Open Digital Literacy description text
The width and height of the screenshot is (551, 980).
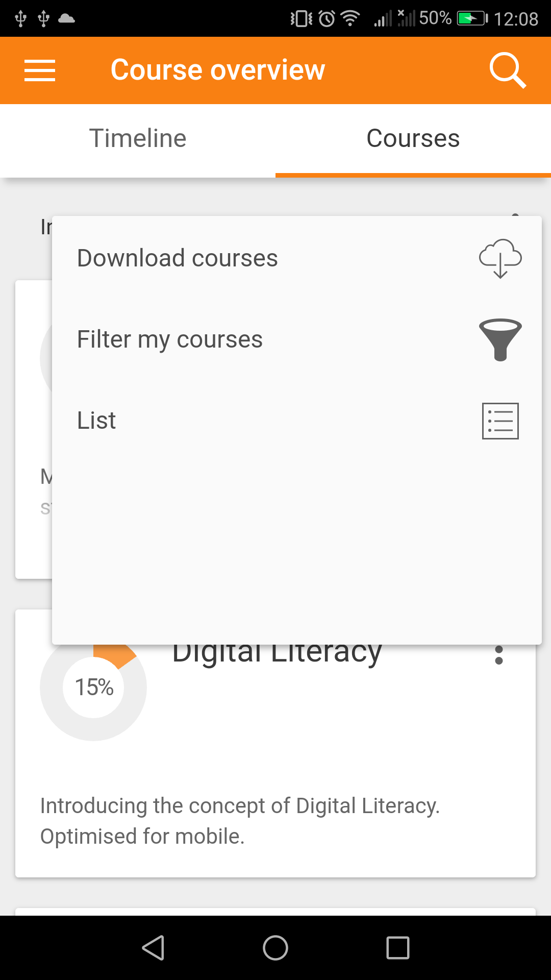pyautogui.click(x=240, y=821)
